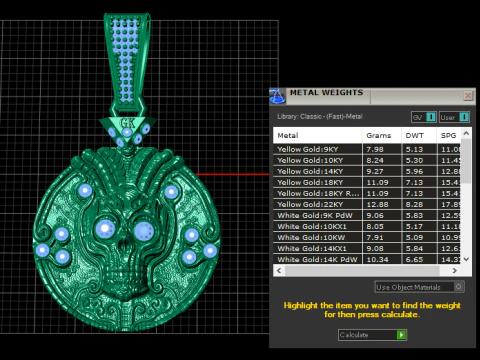The width and height of the screenshot is (480, 360).
Task: Click the Calculate button
Action: click(x=372, y=335)
